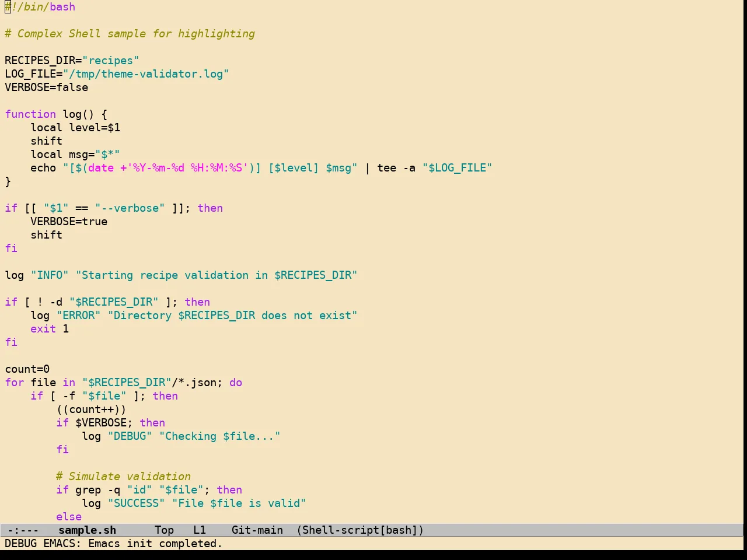The width and height of the screenshot is (747, 560).
Task: Click the "DEBUG" log level string
Action: (x=130, y=436)
